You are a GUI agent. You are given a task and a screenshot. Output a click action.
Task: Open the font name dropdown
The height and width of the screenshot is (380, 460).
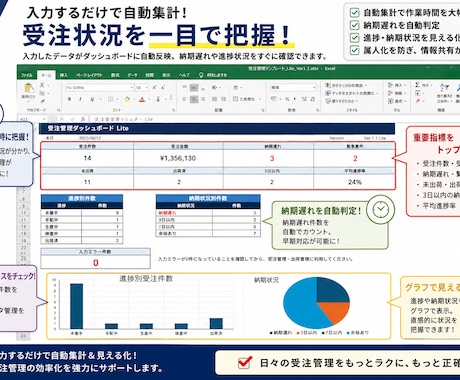tap(132, 88)
